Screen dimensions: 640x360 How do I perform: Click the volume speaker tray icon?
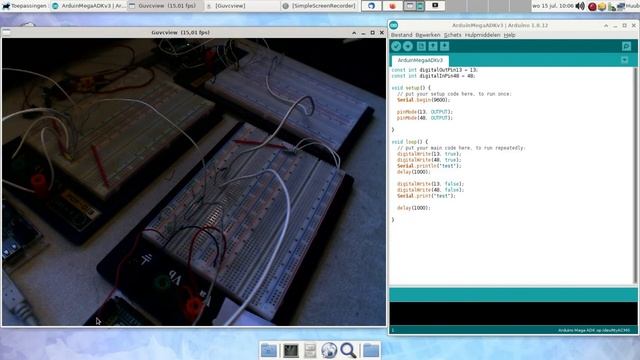click(580, 6)
